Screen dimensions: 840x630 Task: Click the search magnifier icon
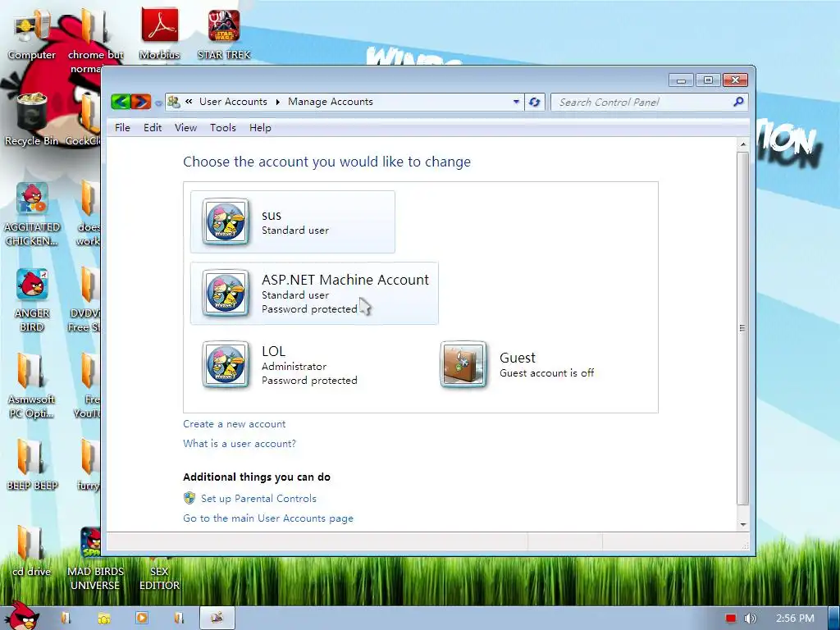tap(738, 102)
